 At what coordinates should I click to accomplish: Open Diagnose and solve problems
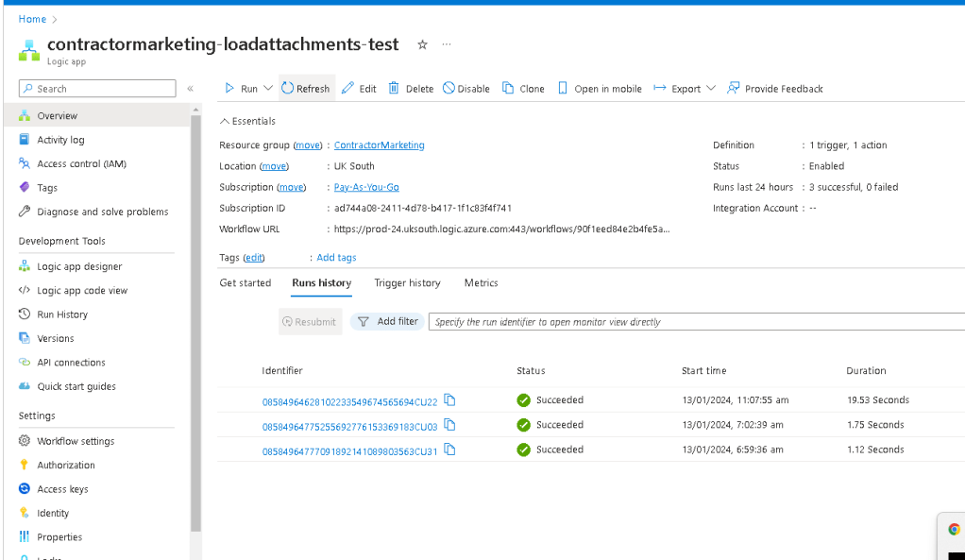point(102,212)
